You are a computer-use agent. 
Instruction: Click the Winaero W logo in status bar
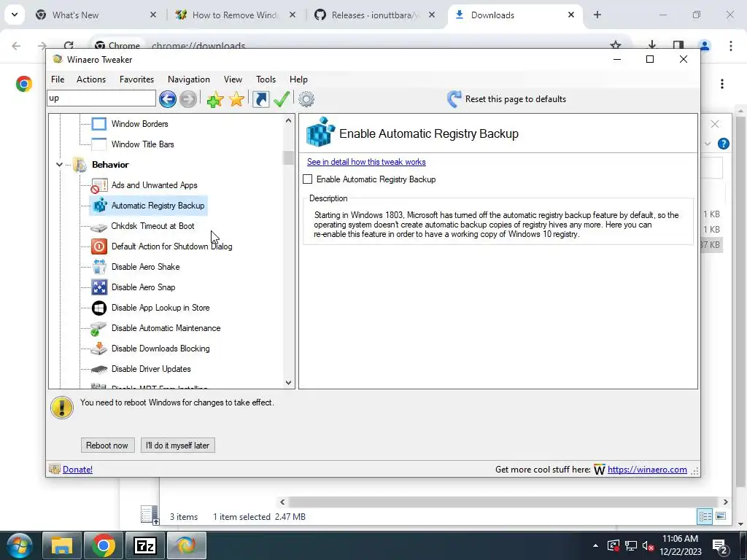pos(600,470)
